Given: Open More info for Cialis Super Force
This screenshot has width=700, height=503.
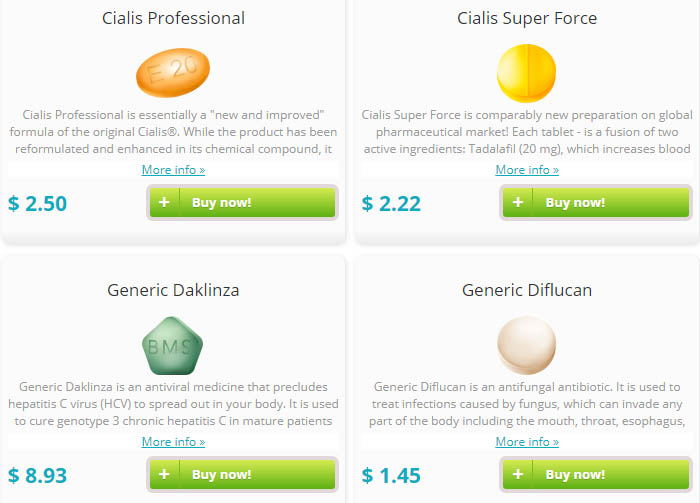Looking at the screenshot, I should tap(527, 170).
